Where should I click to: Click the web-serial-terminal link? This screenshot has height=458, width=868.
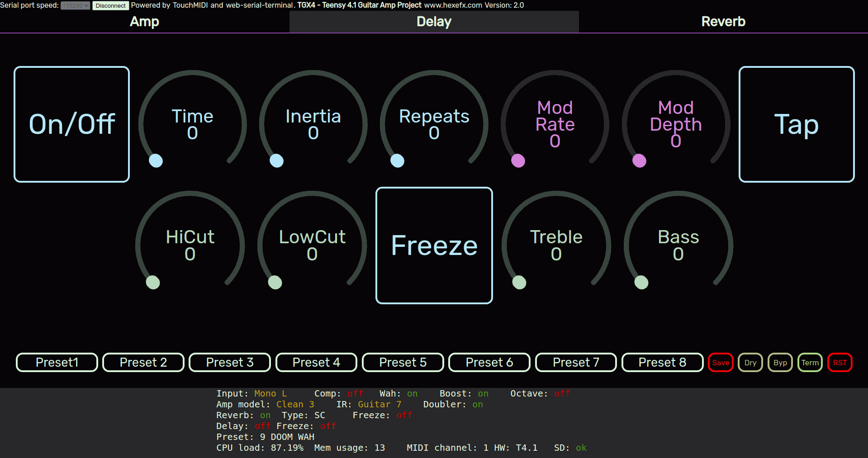tap(260, 5)
